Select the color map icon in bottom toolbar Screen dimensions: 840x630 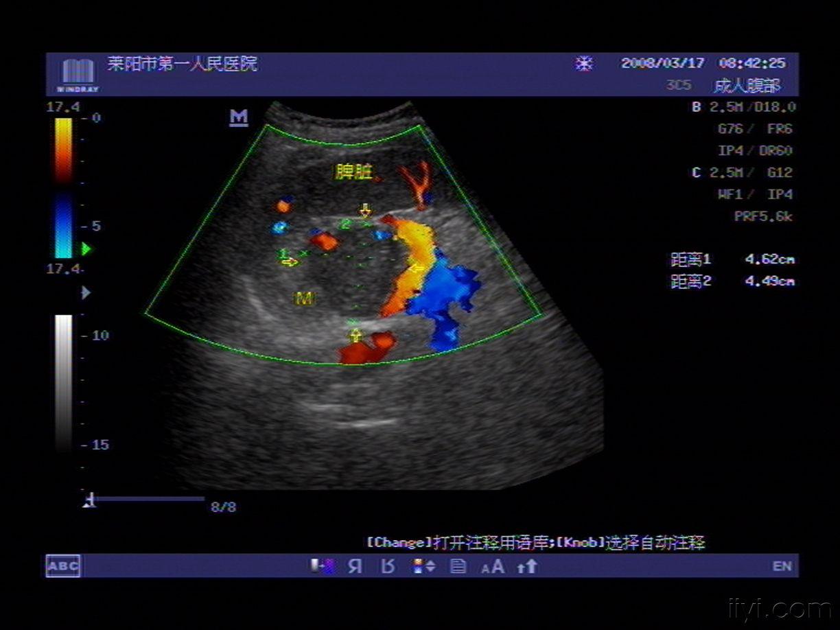(x=322, y=566)
